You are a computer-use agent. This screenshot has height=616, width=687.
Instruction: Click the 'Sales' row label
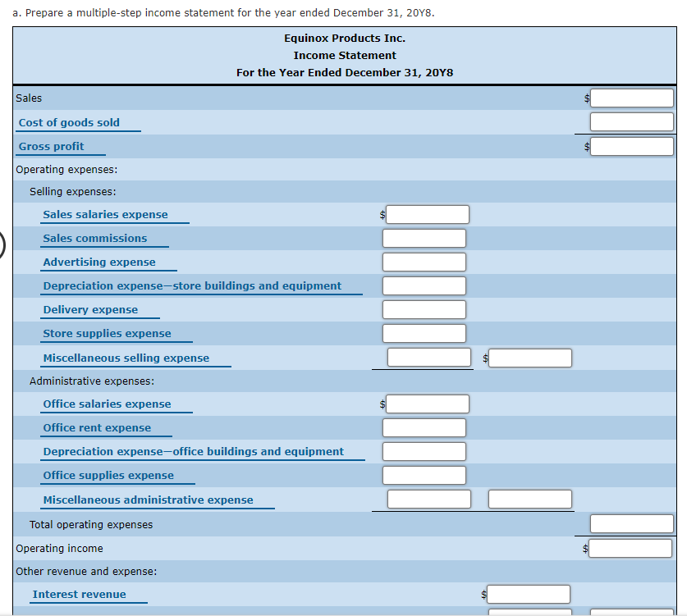click(29, 98)
